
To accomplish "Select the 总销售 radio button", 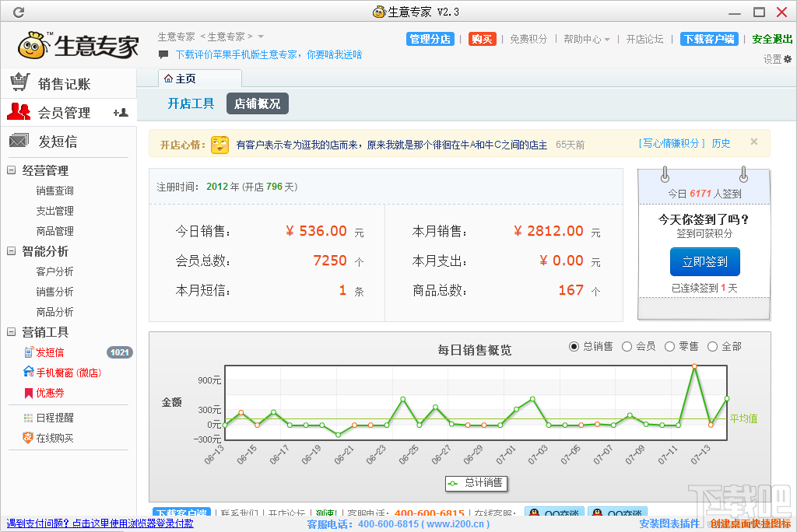I will [x=574, y=347].
